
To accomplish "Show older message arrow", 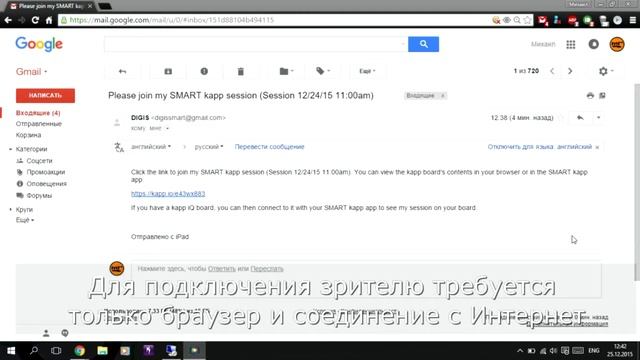I will (570, 71).
